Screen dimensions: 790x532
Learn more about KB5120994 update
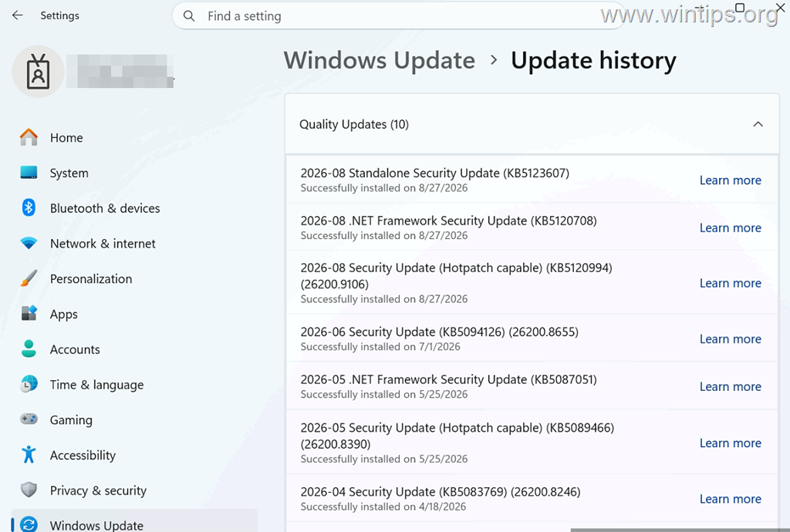pyautogui.click(x=730, y=284)
